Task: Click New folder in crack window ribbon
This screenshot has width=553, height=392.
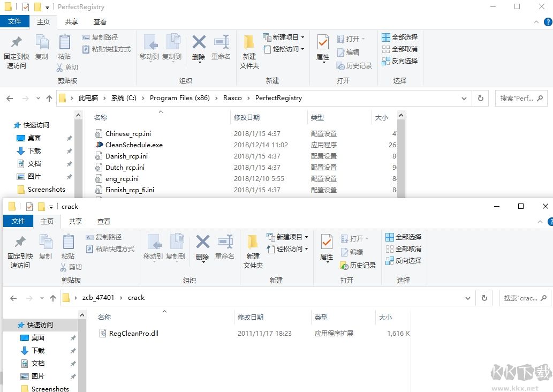Action: click(253, 251)
